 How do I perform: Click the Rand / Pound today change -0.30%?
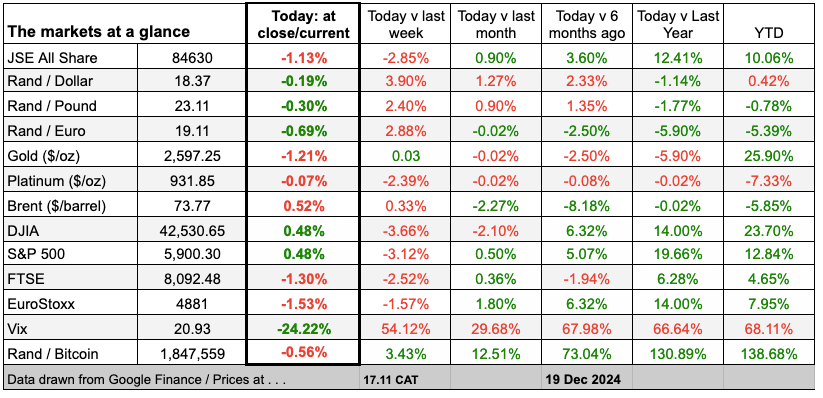303,106
